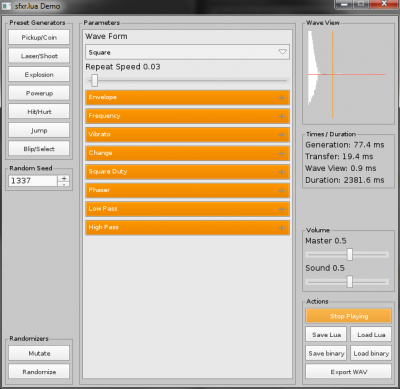Expand the Phaser section
The width and height of the screenshot is (400, 389).
[187, 190]
